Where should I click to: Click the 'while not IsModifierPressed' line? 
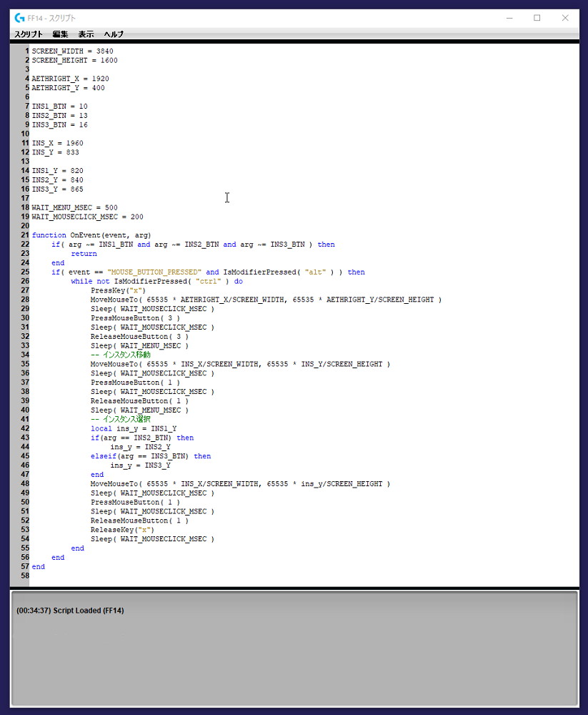pos(156,281)
